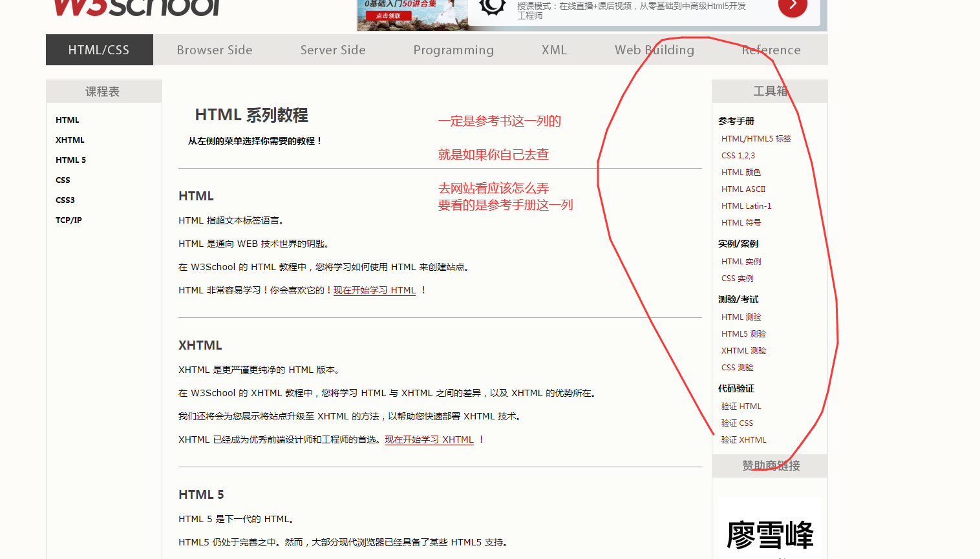Open the CSS 实例 examples link
This screenshot has width=980, height=559.
click(738, 279)
